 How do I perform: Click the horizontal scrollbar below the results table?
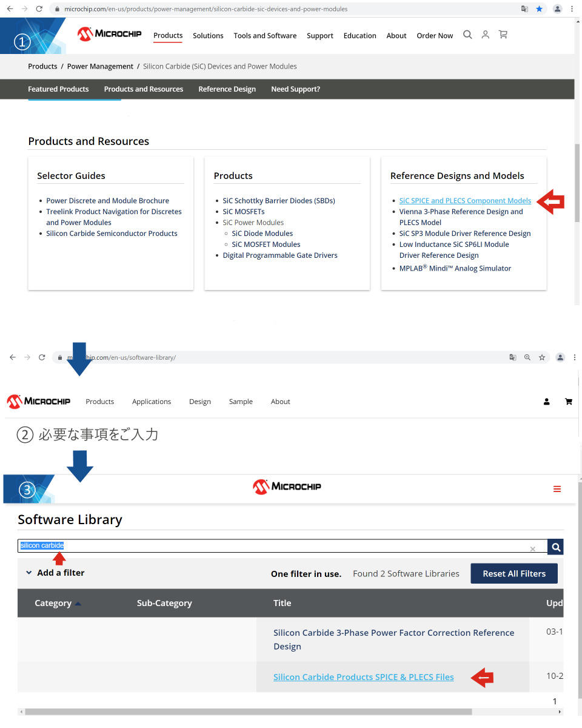(248, 712)
